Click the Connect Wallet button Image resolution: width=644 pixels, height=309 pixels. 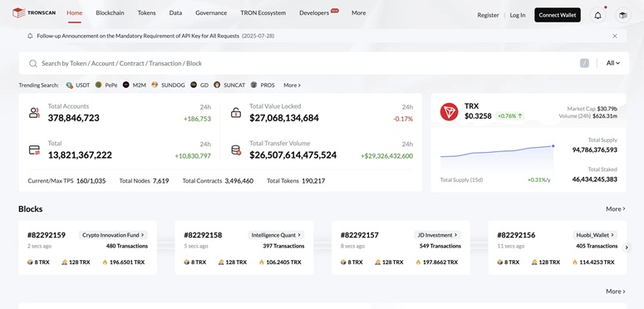[558, 15]
